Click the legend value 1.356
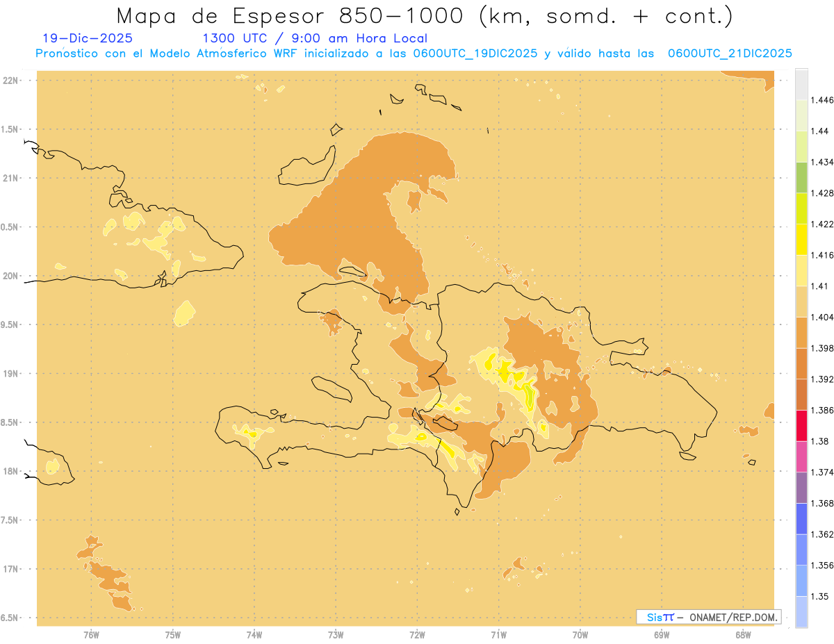This screenshot has height=644, width=834. pyautogui.click(x=822, y=565)
